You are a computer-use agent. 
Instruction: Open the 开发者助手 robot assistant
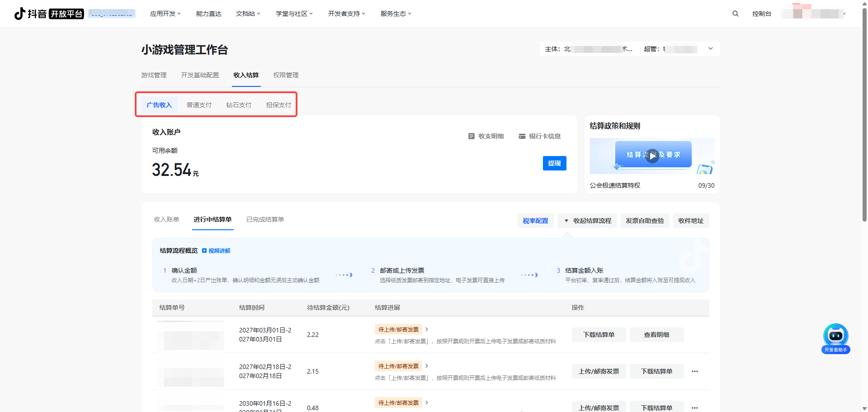[x=835, y=338]
